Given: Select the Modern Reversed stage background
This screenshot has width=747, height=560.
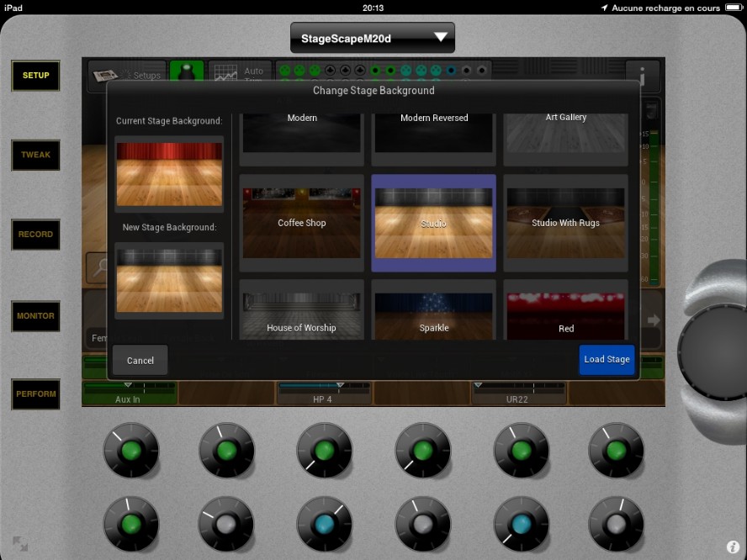Looking at the screenshot, I should (433, 135).
